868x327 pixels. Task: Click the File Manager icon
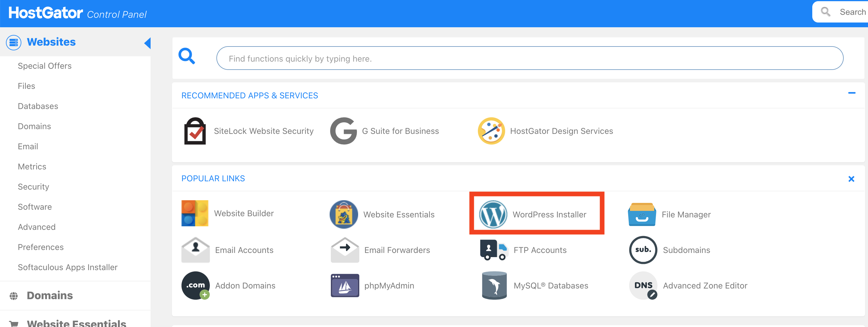[642, 214]
